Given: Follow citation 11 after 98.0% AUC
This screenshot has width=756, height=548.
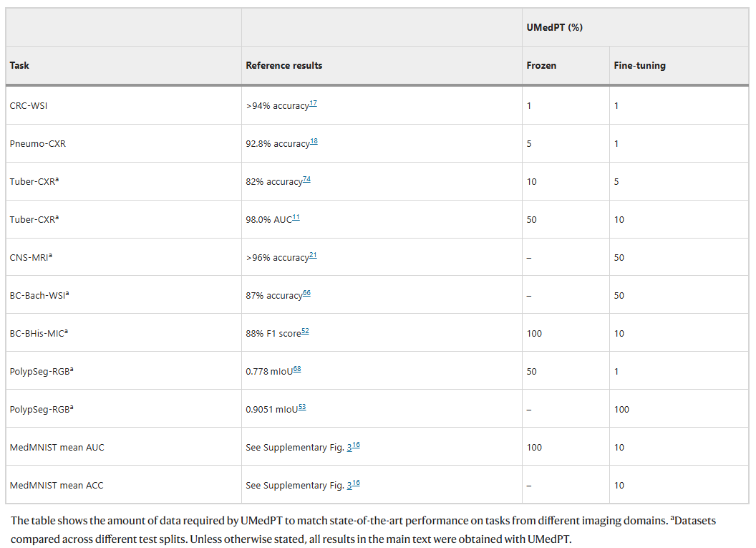Looking at the screenshot, I should 296,218.
